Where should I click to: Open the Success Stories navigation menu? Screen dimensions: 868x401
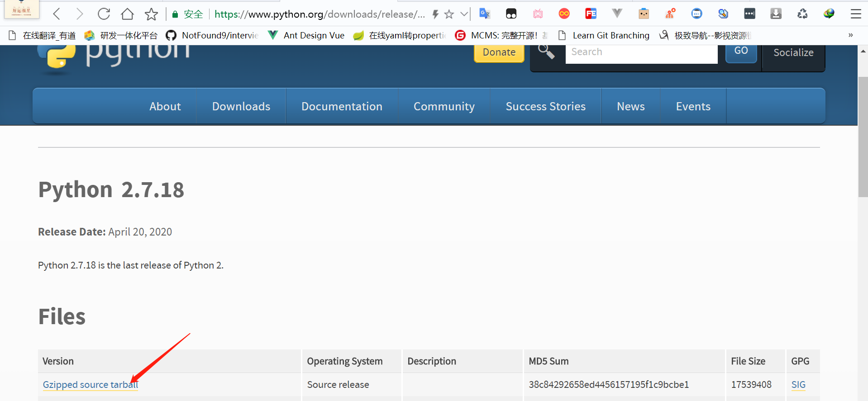point(546,106)
